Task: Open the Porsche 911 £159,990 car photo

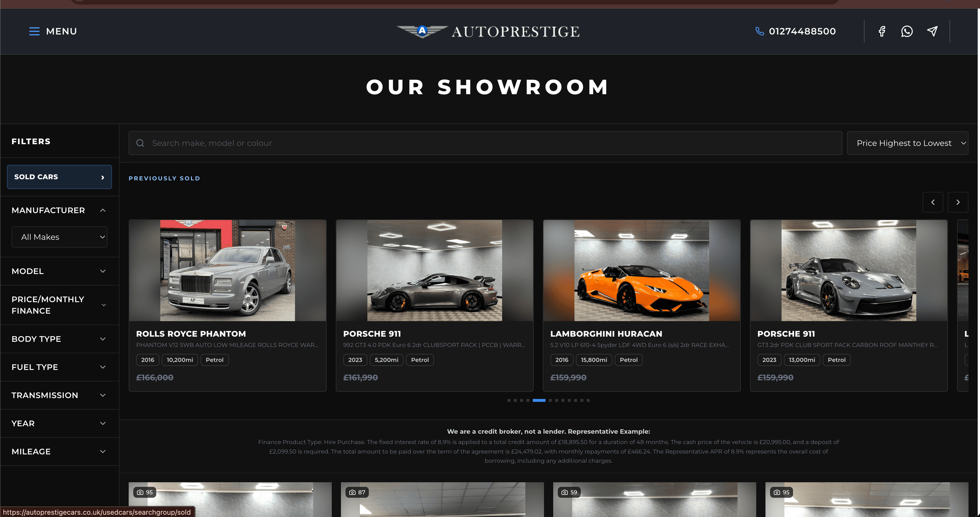Action: tap(849, 271)
